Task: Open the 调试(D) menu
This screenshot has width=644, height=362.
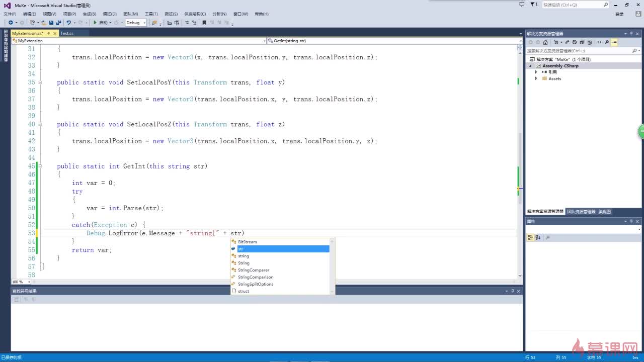Action: 110,14
